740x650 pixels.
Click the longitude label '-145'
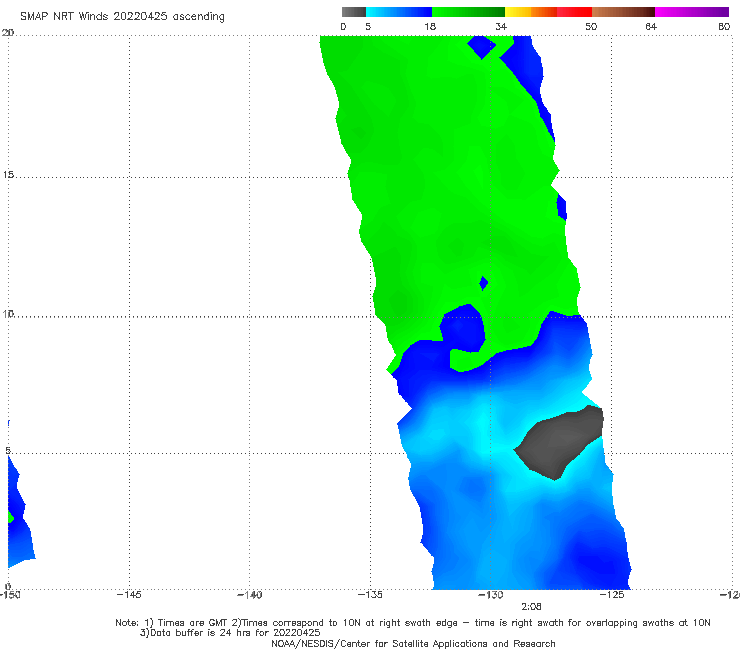(129, 595)
